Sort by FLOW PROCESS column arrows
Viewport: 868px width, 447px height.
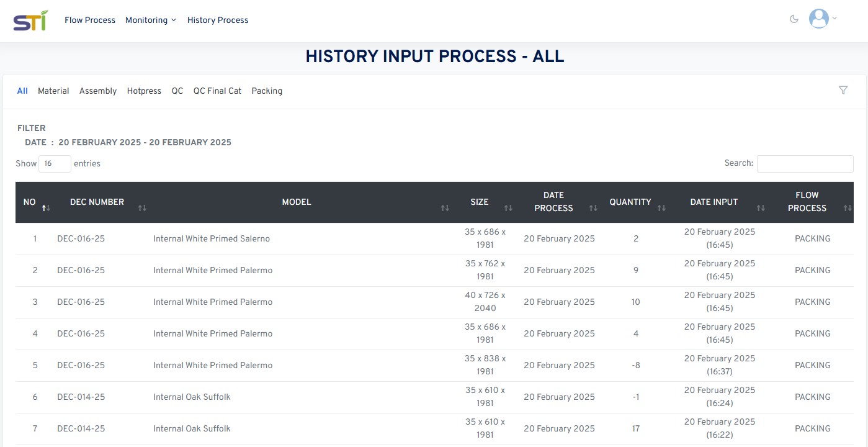pyautogui.click(x=848, y=208)
